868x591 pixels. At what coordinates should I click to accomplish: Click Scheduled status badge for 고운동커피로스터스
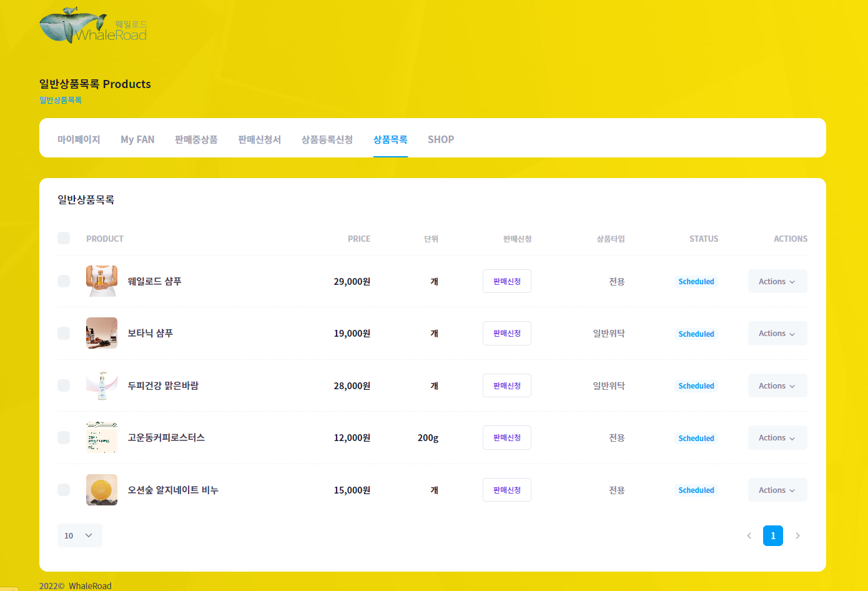click(696, 438)
